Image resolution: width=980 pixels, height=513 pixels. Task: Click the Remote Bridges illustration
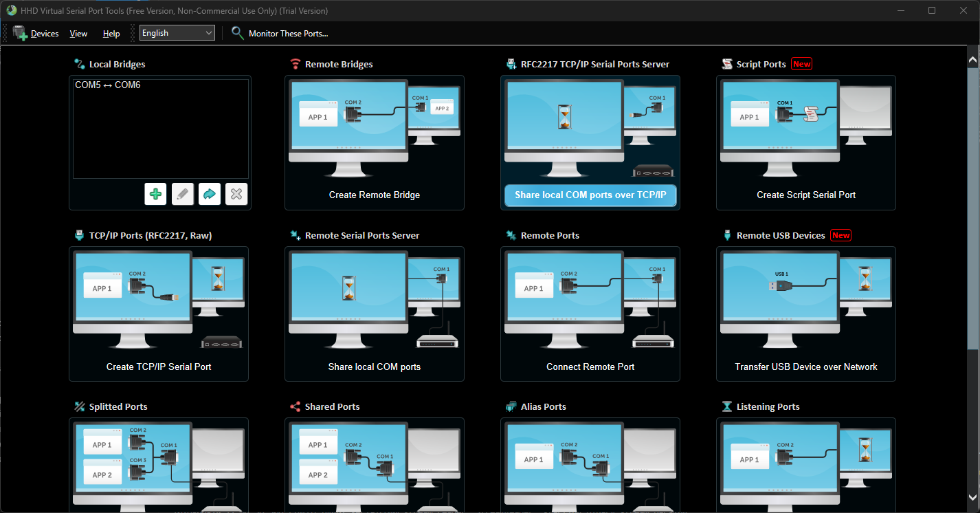375,130
